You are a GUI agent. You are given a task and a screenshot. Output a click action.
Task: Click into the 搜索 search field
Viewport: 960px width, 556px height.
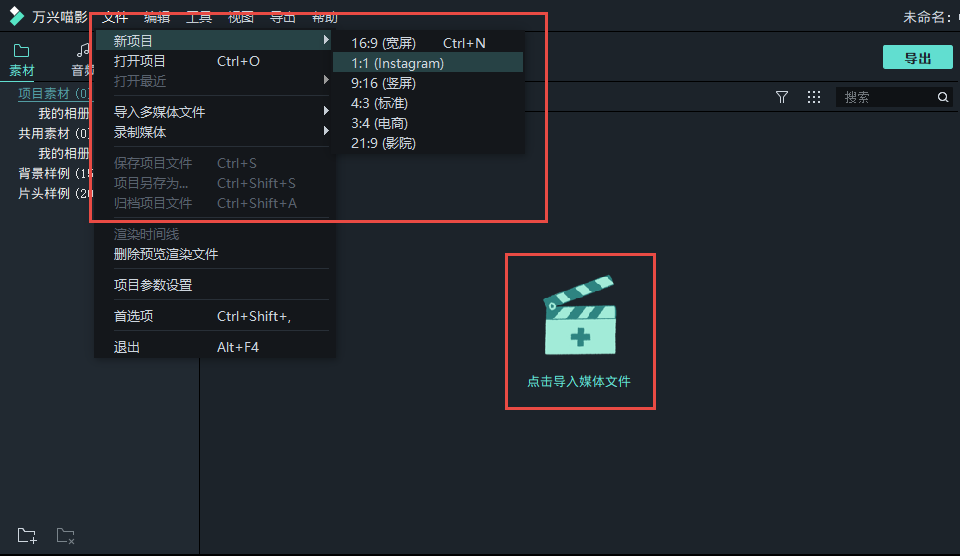pyautogui.click(x=885, y=97)
